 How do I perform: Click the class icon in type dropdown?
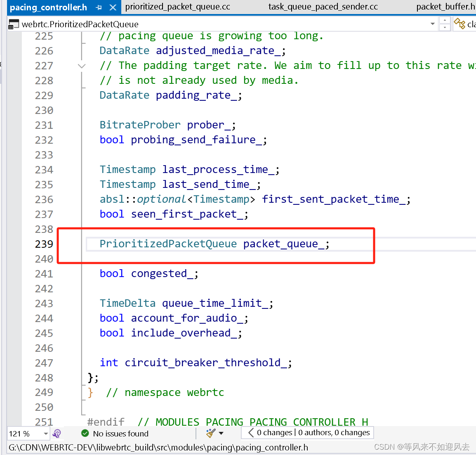460,24
